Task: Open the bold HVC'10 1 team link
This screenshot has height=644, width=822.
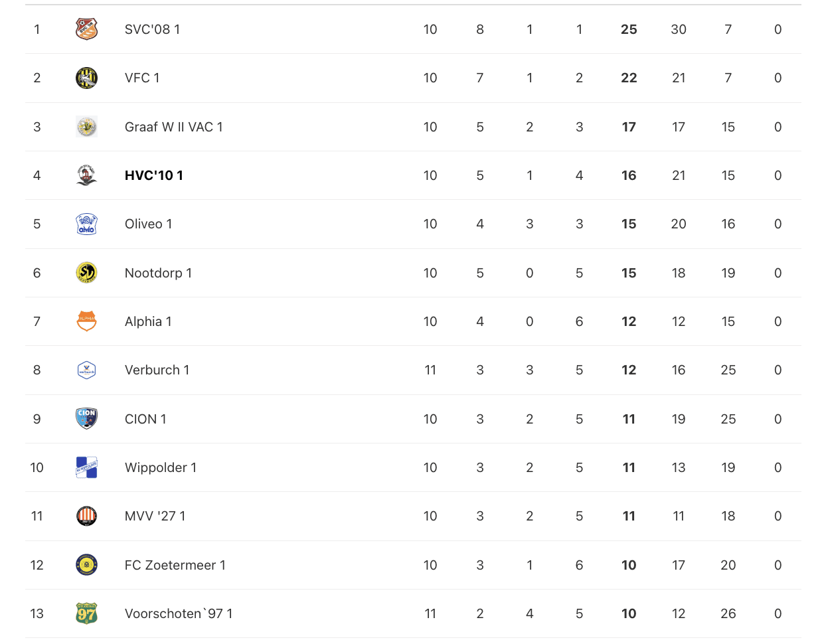Action: pos(153,175)
